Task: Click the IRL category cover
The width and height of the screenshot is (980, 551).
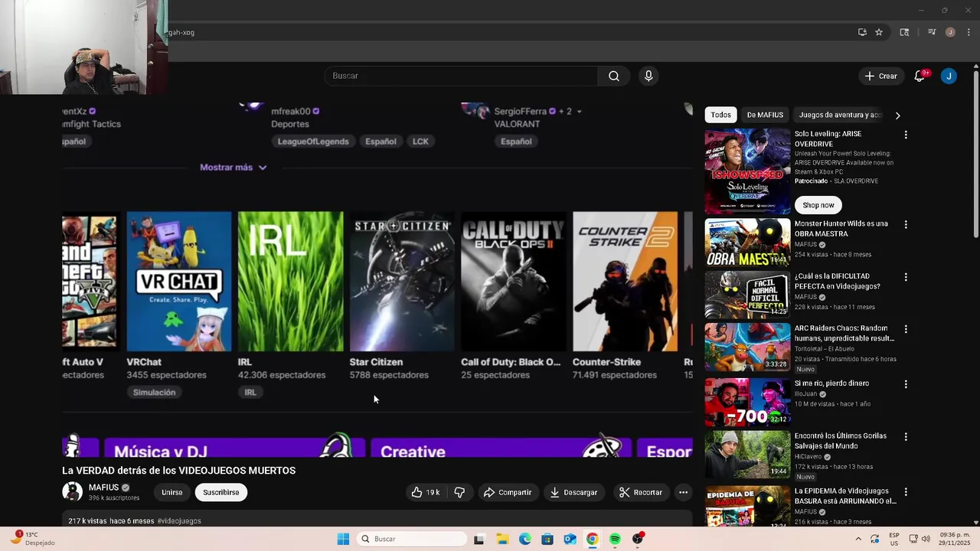Action: tap(290, 282)
